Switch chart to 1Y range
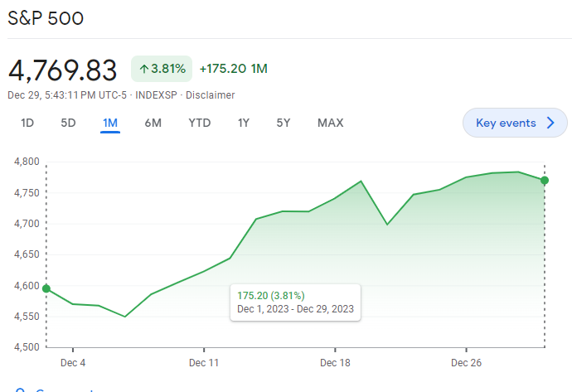 (244, 123)
